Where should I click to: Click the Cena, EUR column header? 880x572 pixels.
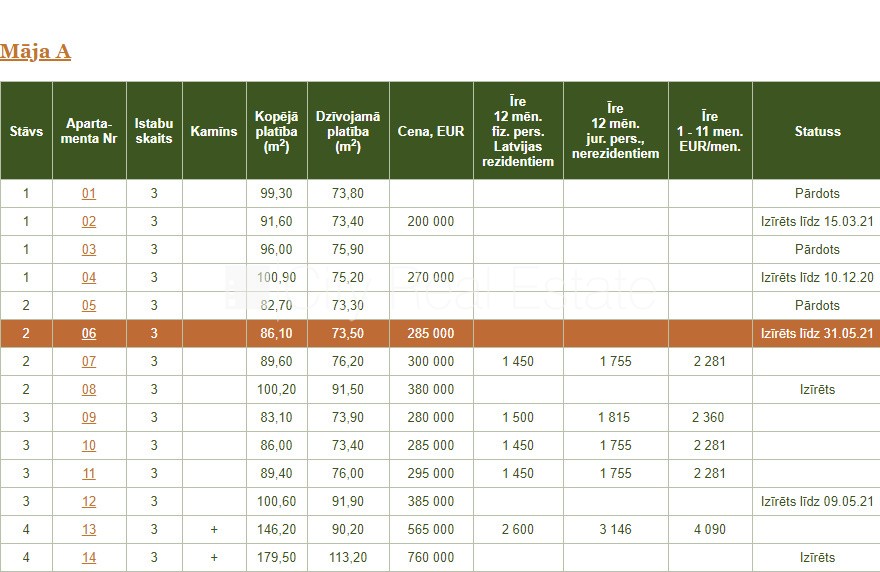tap(431, 131)
